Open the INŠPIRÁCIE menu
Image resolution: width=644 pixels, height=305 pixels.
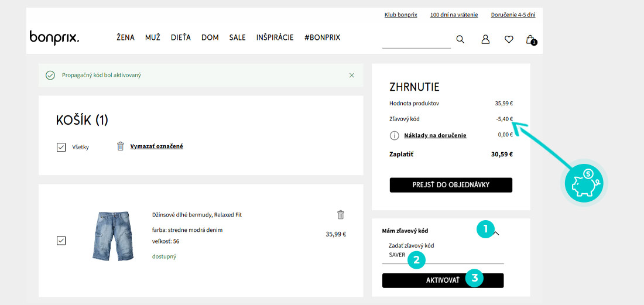[x=275, y=38]
